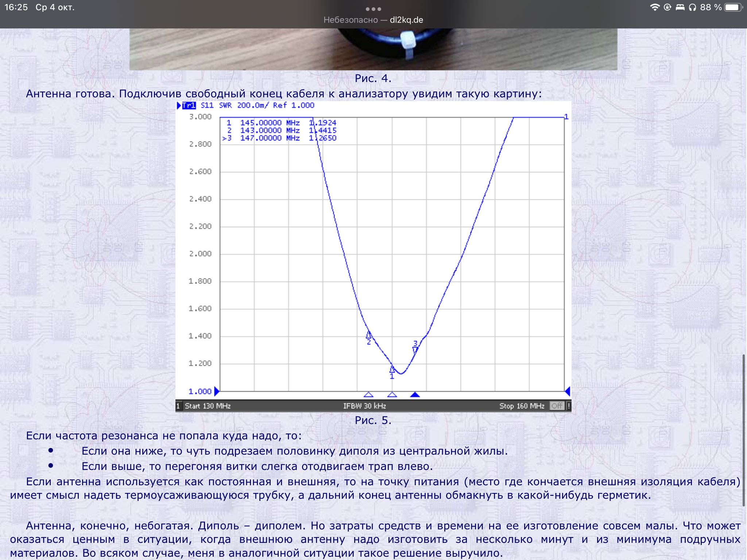
Task: Click the hollow marker 2 triangle on frequency axis
Action: point(368,395)
